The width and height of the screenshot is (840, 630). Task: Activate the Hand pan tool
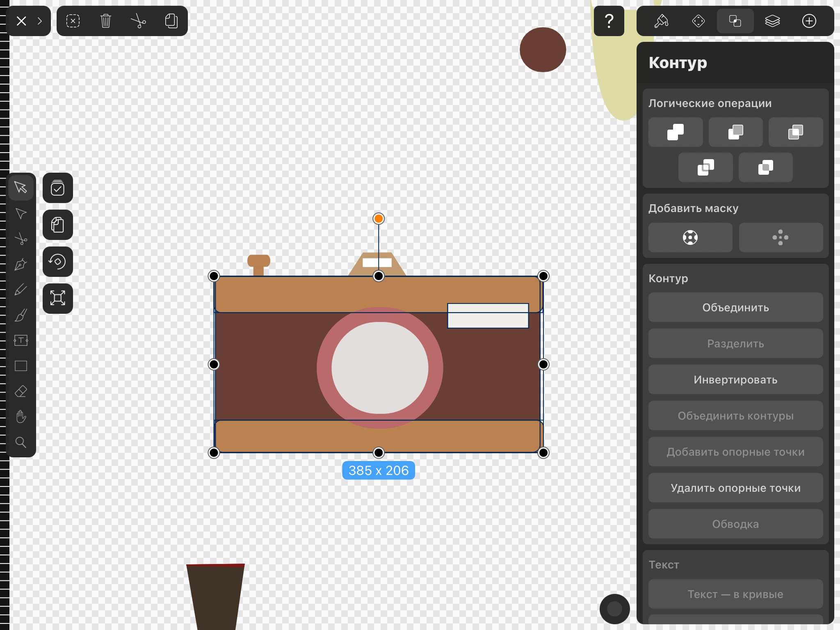tap(21, 417)
